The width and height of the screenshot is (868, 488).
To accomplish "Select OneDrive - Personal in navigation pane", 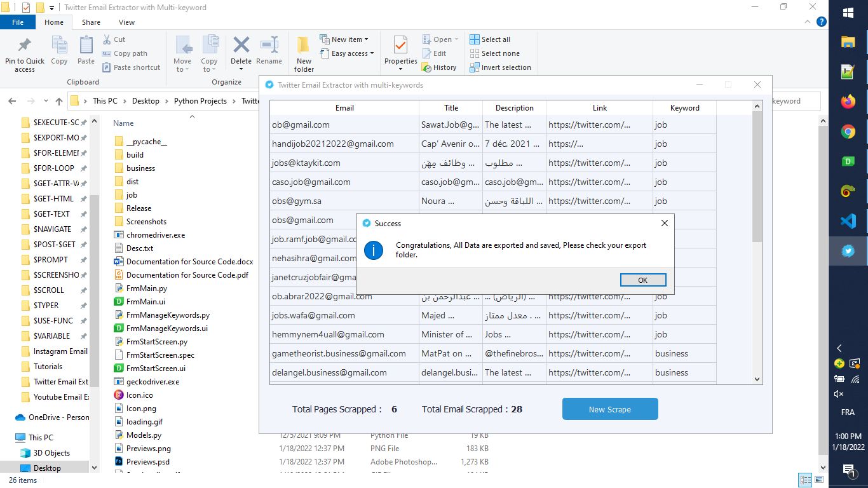I will coord(53,417).
